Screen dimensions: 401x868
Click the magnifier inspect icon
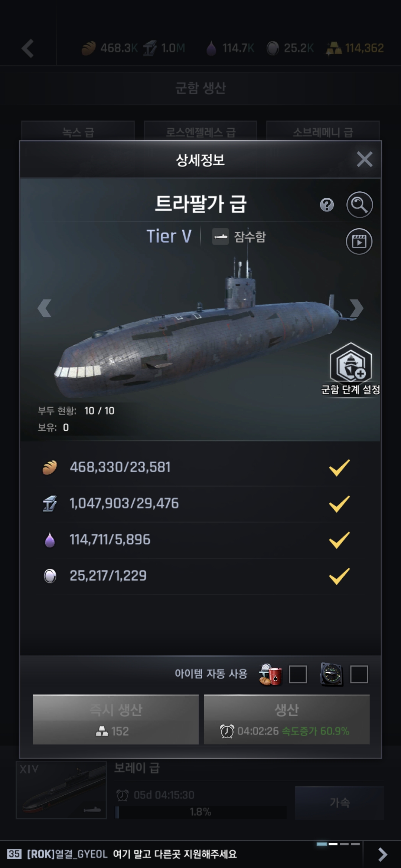click(359, 205)
